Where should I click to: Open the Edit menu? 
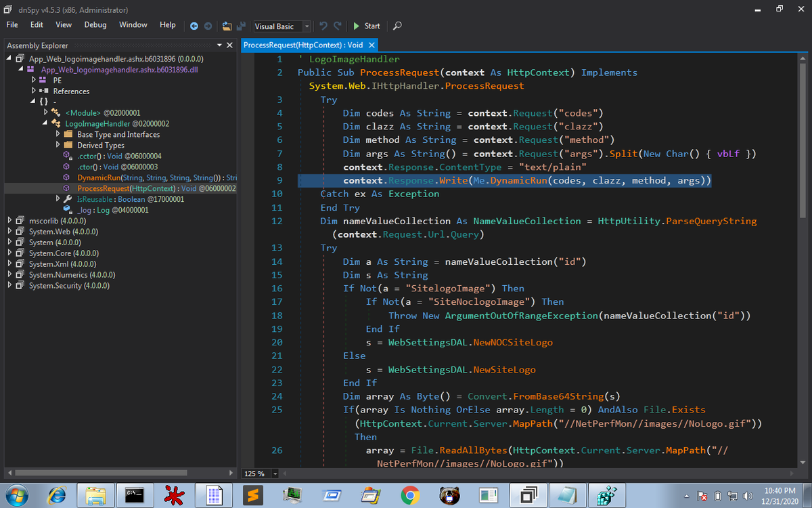tap(37, 24)
